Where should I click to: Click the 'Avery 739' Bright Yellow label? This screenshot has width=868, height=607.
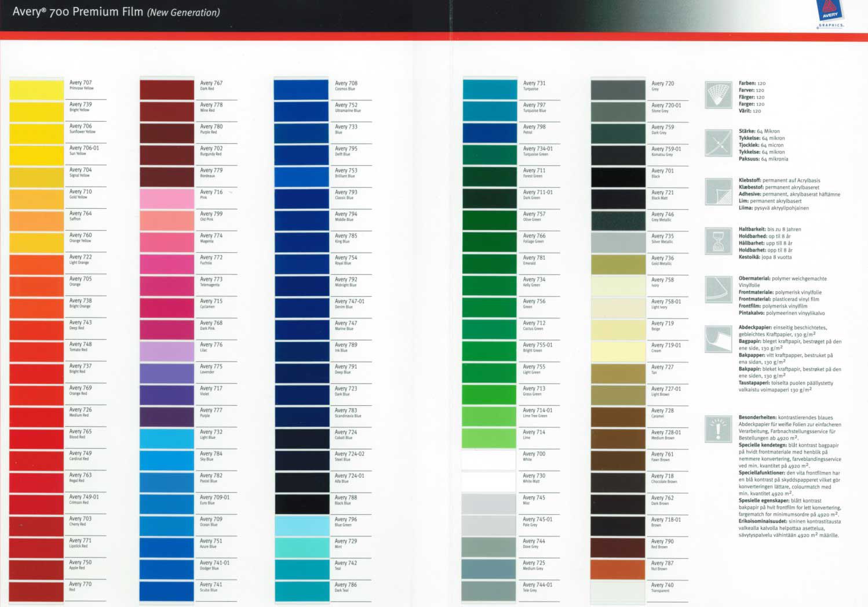(81, 107)
